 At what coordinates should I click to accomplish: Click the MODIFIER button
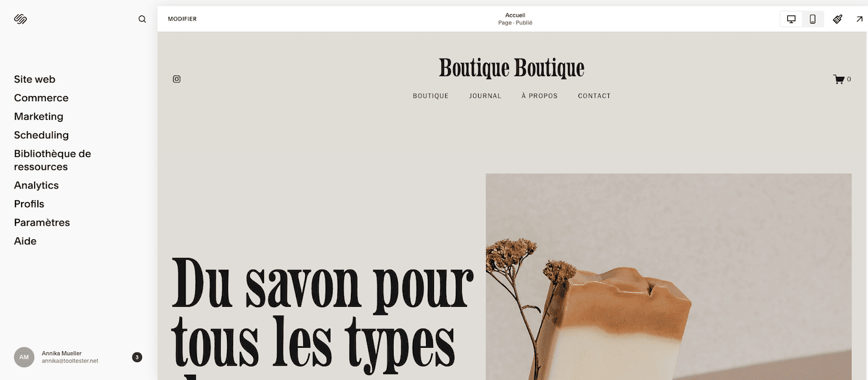[x=182, y=19]
